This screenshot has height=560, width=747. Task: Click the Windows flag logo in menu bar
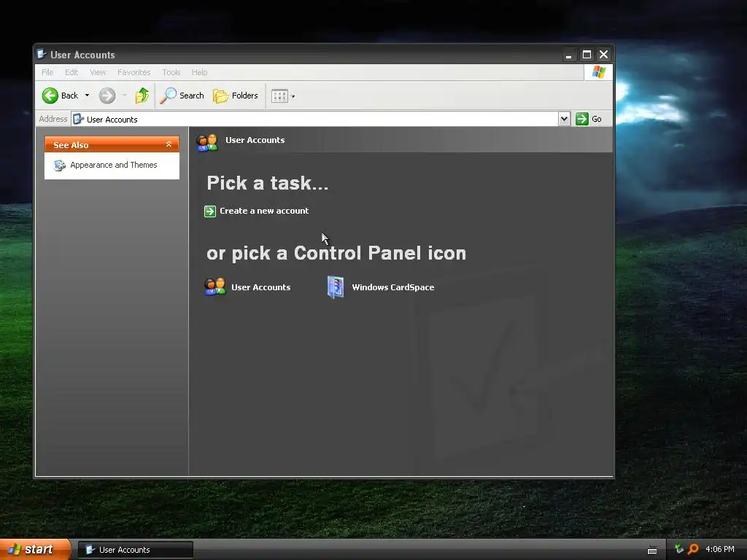(x=598, y=72)
